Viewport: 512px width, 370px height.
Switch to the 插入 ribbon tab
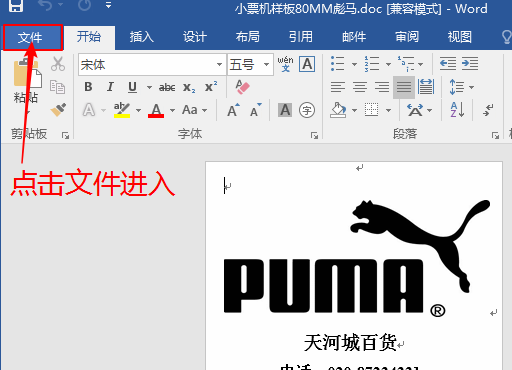[142, 37]
